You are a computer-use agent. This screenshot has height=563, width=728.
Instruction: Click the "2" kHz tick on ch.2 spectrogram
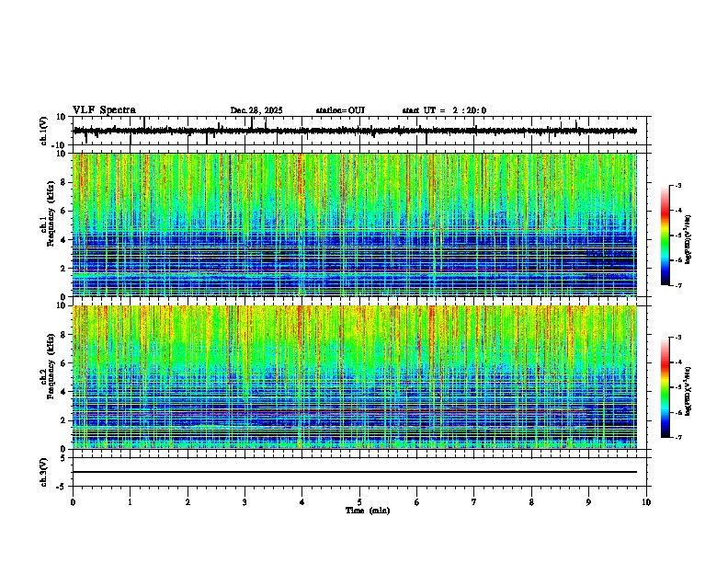point(64,420)
